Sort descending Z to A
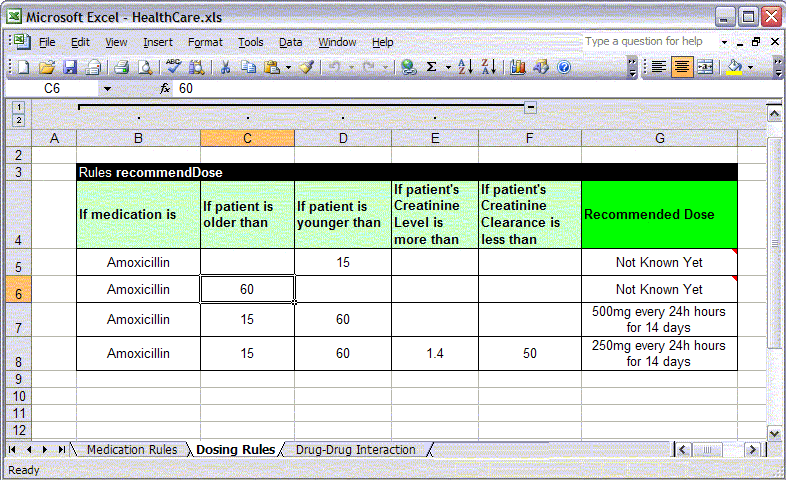 click(488, 67)
